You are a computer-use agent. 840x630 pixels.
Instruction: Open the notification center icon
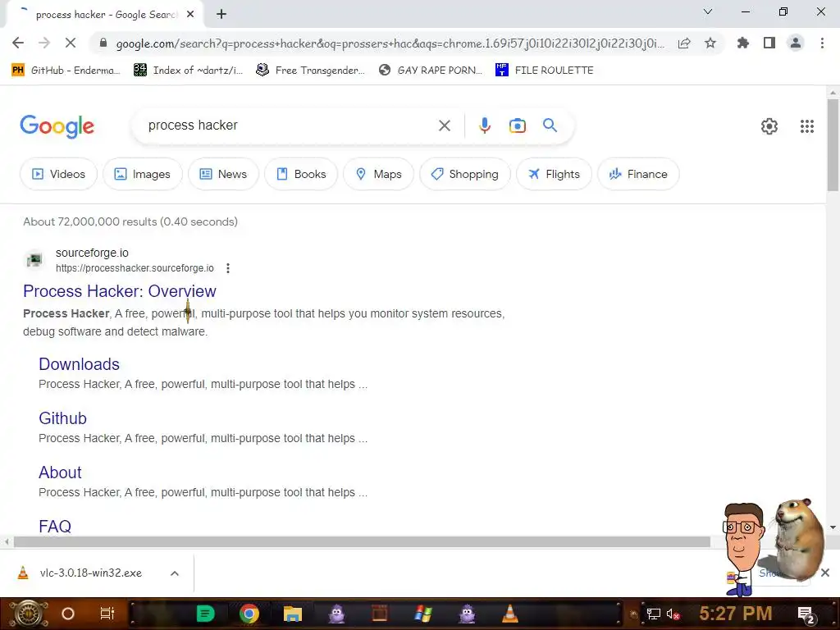806,615
